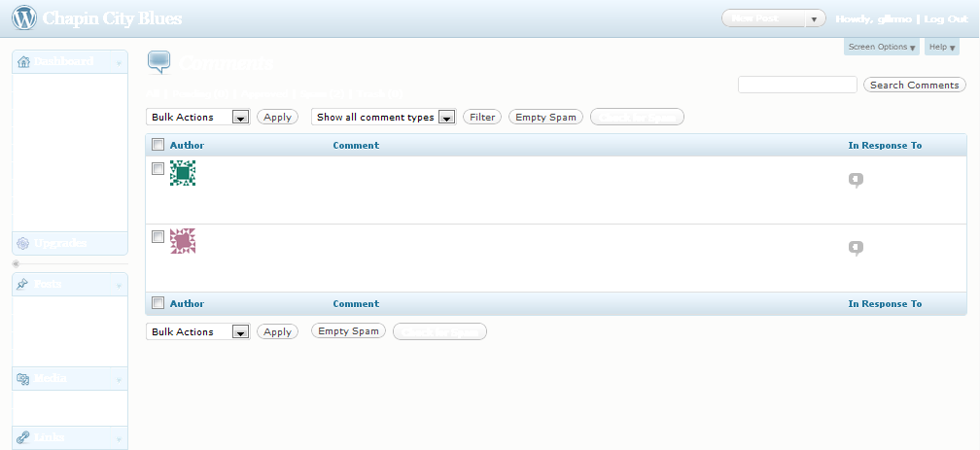Check the select-all checkbox in table header
This screenshot has width=980, height=450.
157,145
